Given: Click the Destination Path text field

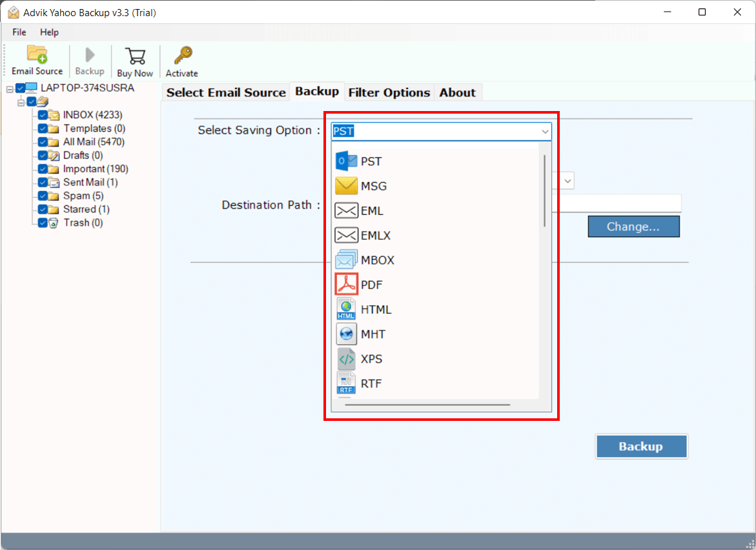Looking at the screenshot, I should (620, 203).
